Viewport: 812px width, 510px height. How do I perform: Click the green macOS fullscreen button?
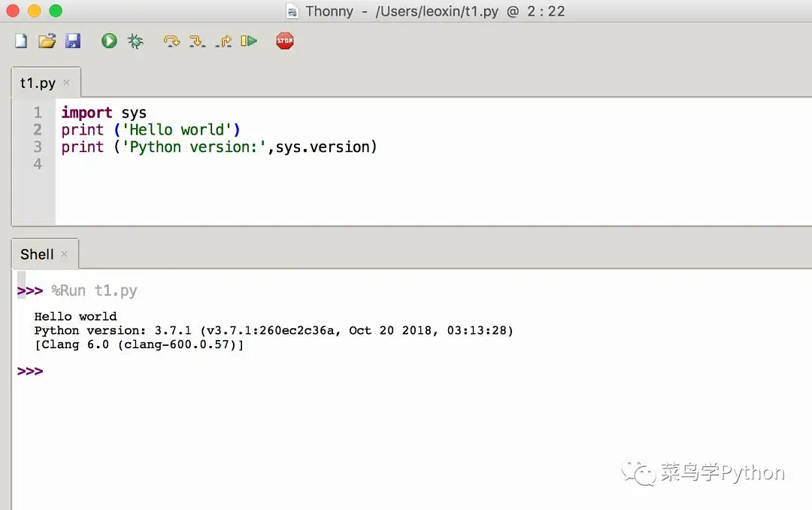tap(56, 11)
